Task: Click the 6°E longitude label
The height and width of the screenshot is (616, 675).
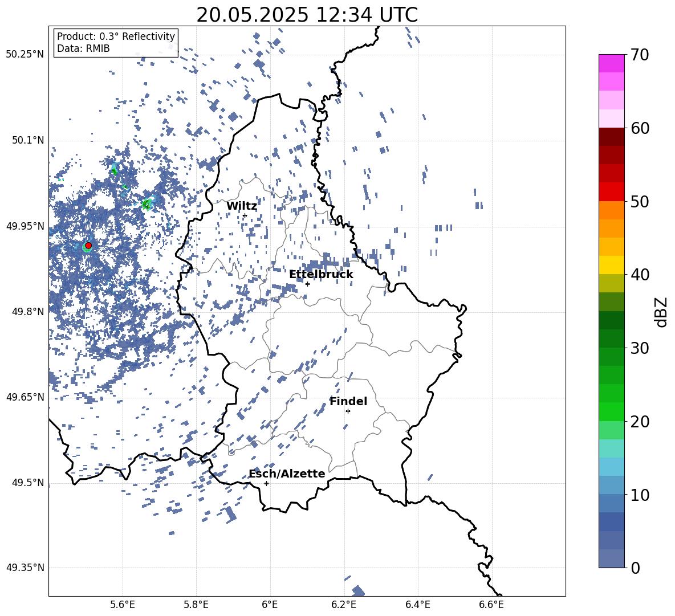Action: pos(270,605)
